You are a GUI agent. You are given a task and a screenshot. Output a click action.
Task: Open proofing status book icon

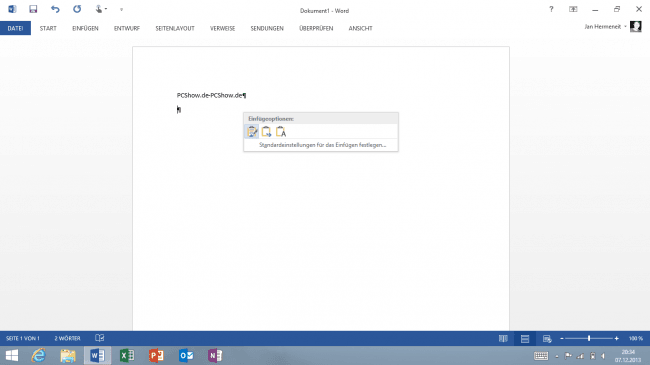pos(100,338)
